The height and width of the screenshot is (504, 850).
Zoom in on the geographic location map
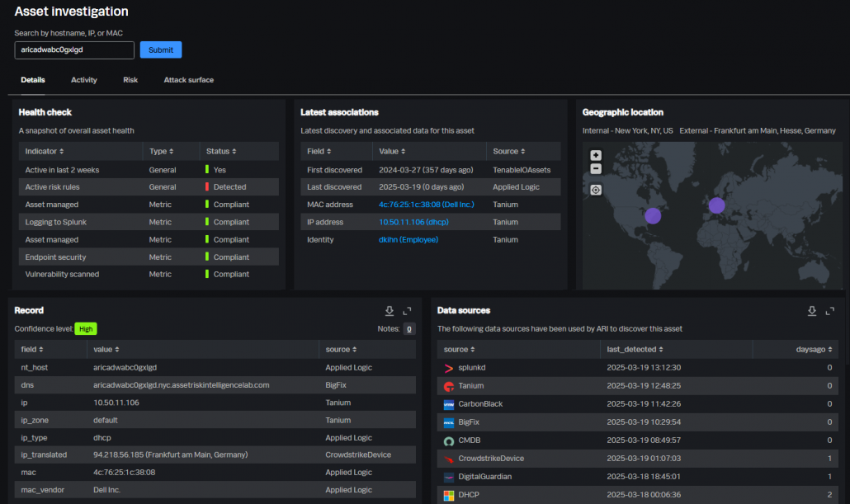(595, 155)
